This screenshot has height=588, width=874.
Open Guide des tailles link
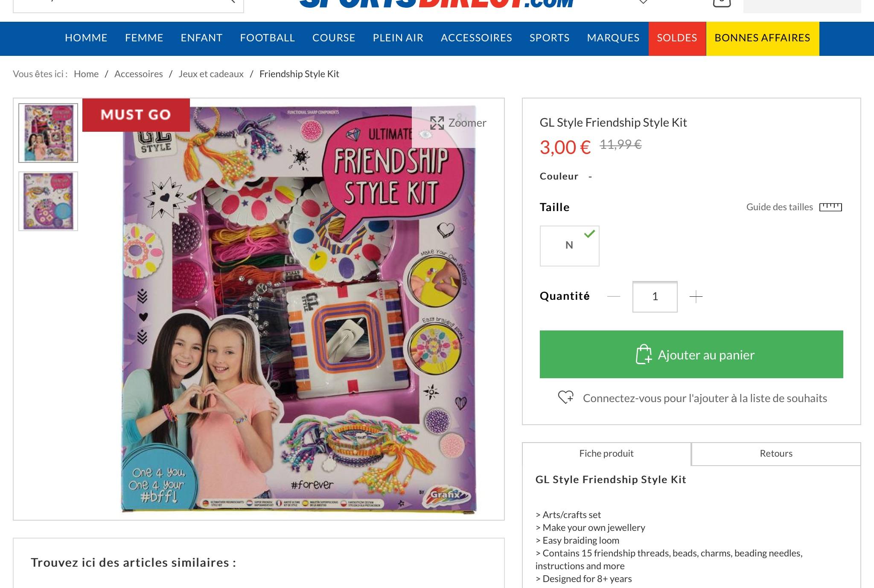tap(779, 207)
